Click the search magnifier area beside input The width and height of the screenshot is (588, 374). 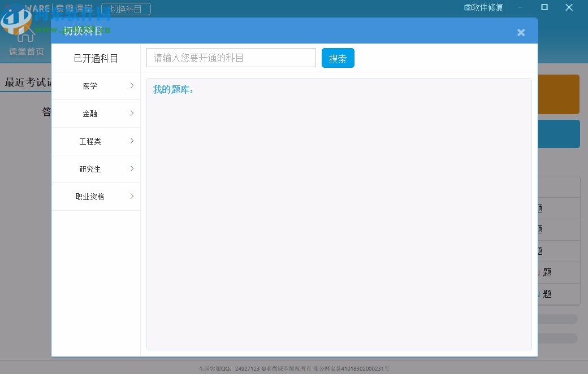pyautogui.click(x=338, y=58)
